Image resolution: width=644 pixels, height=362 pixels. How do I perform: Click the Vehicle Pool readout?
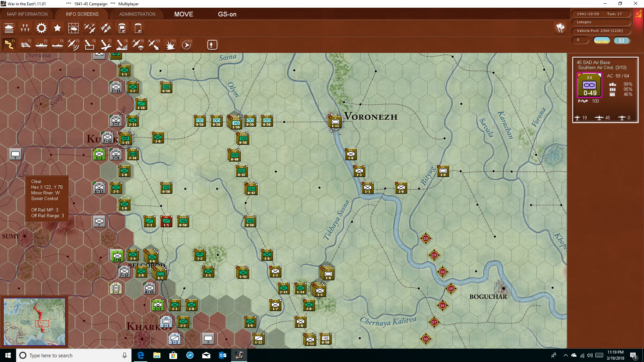coord(601,31)
